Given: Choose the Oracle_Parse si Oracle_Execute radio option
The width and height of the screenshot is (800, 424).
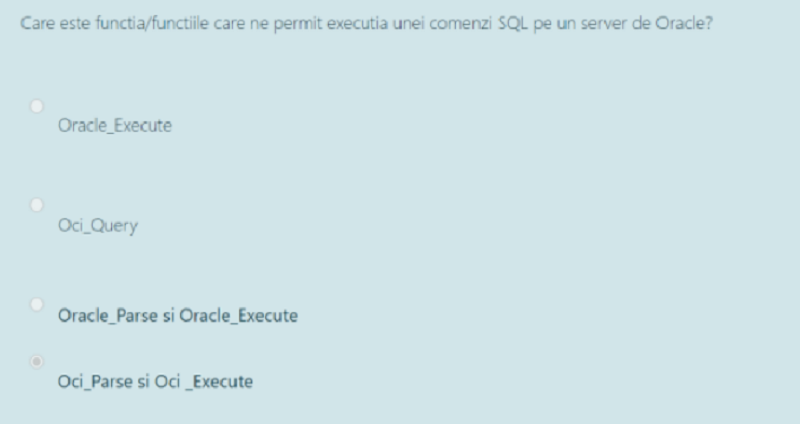Looking at the screenshot, I should pos(37,305).
